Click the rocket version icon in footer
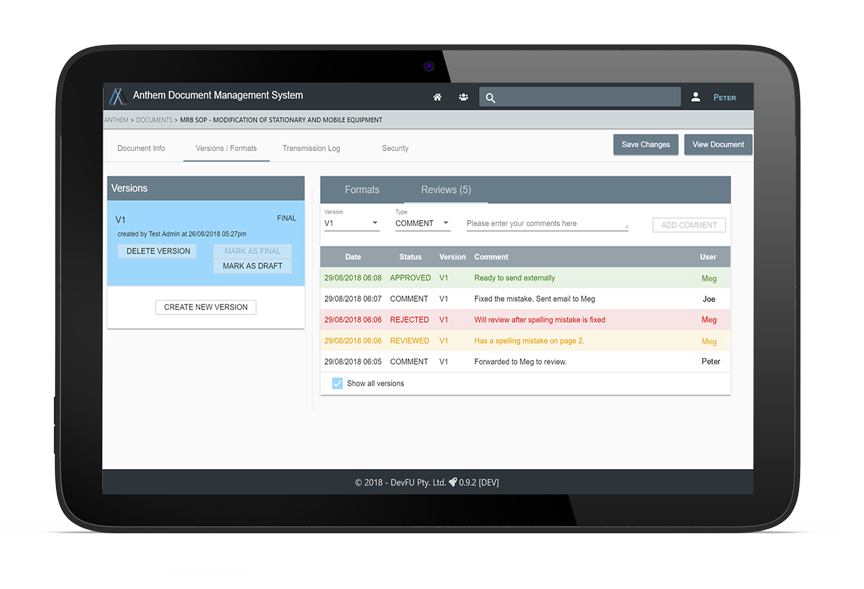864x589 pixels. click(x=453, y=482)
